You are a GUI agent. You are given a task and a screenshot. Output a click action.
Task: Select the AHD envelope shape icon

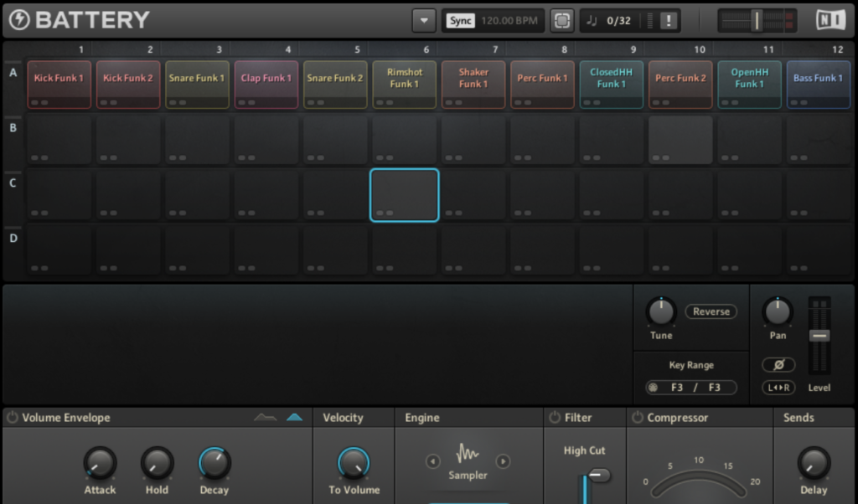click(265, 417)
